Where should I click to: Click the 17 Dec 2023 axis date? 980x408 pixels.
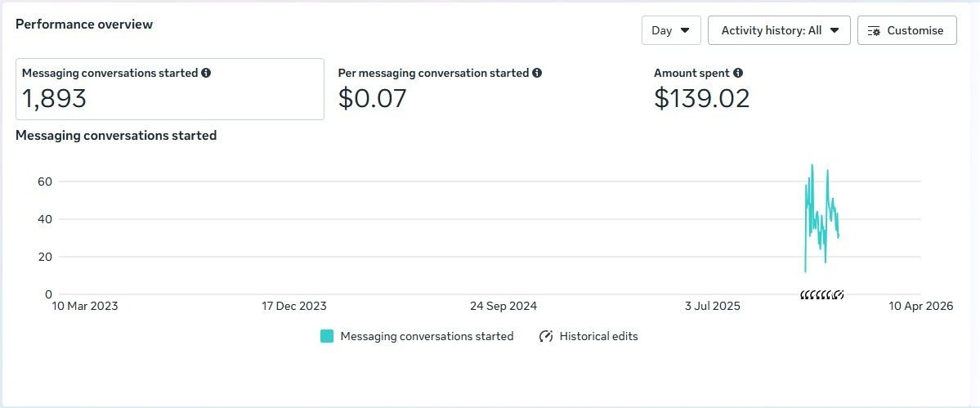pyautogui.click(x=293, y=306)
